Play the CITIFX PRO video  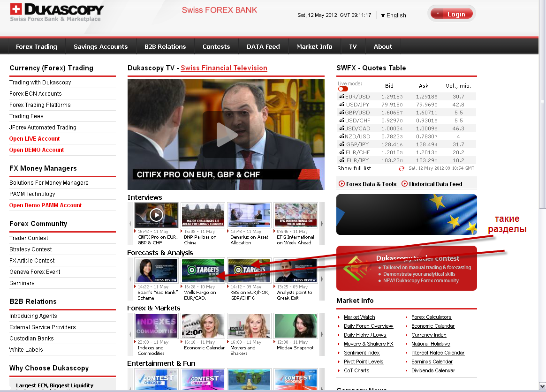point(226,135)
